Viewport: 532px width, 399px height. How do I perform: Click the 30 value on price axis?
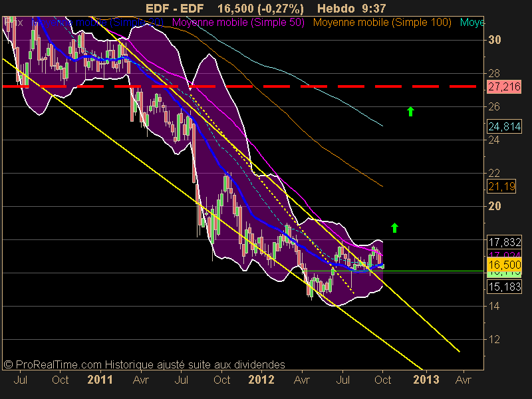point(494,40)
